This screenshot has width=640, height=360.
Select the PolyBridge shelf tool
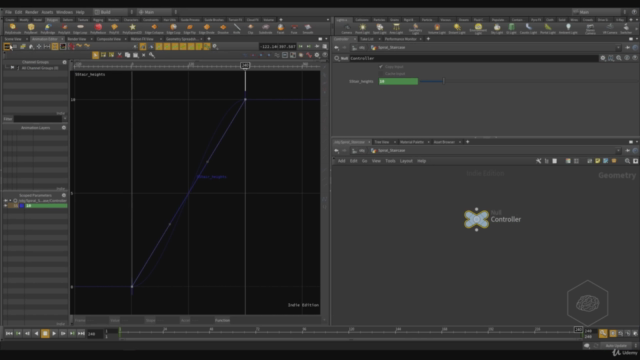(48, 29)
